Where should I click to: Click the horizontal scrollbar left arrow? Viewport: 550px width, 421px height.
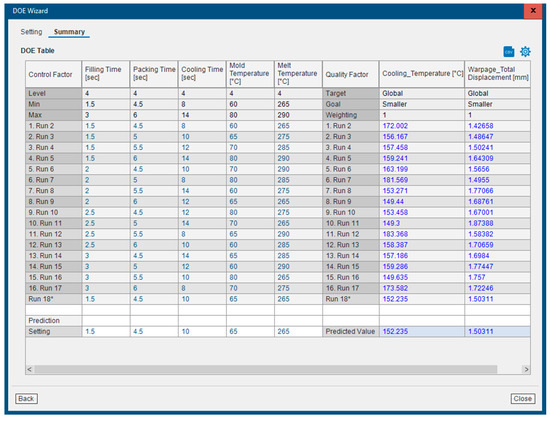(29, 369)
